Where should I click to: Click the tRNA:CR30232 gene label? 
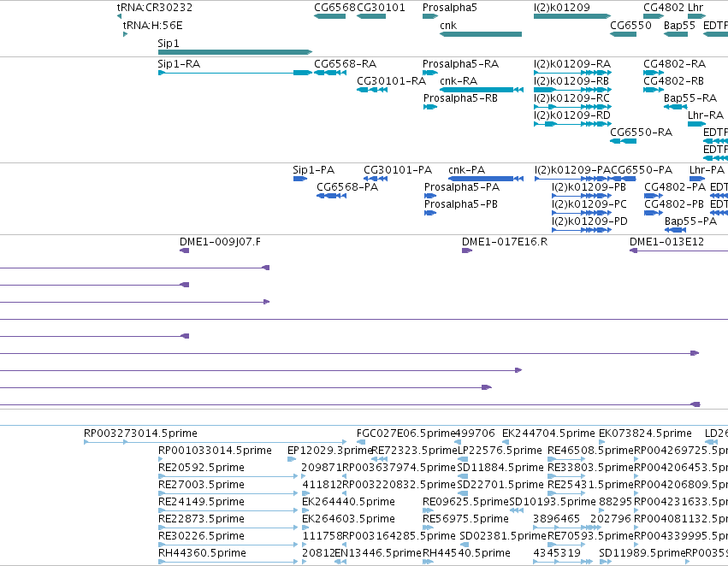pos(155,8)
